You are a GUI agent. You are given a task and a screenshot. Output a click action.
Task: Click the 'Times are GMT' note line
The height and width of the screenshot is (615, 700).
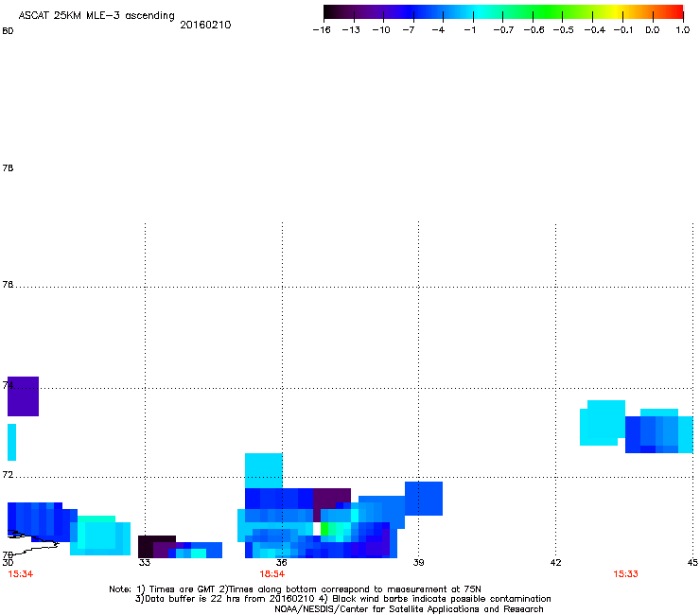click(x=295, y=589)
